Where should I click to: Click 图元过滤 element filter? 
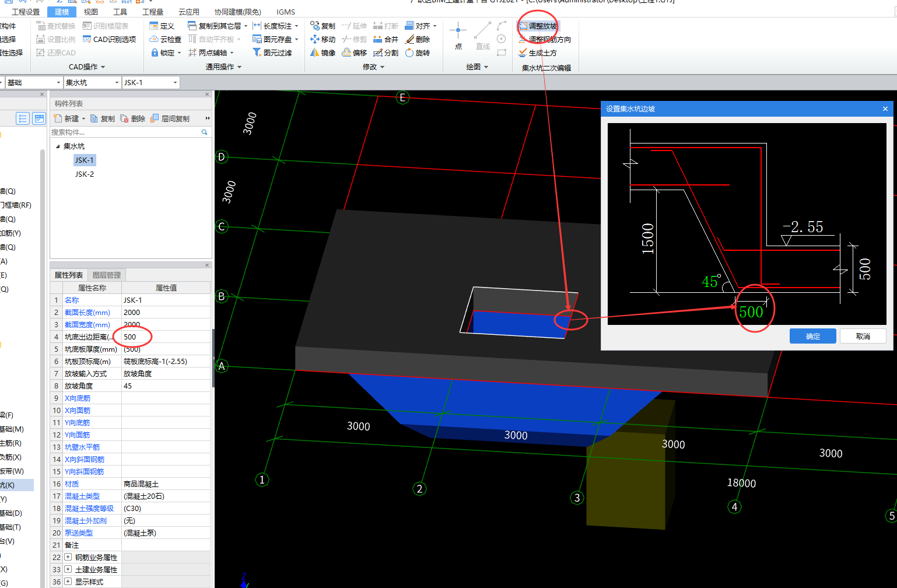click(272, 52)
